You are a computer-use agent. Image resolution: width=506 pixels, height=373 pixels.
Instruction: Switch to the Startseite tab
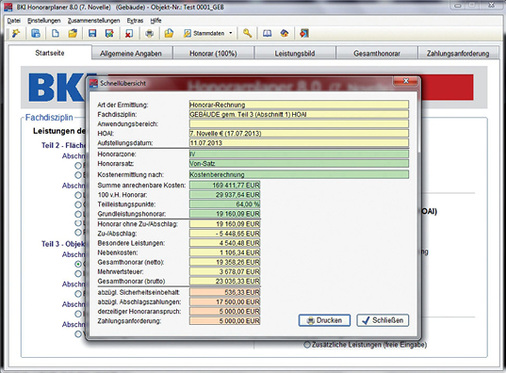point(50,53)
